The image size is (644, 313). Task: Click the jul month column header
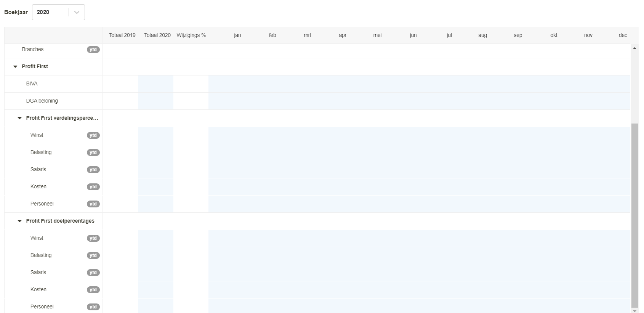click(x=449, y=35)
